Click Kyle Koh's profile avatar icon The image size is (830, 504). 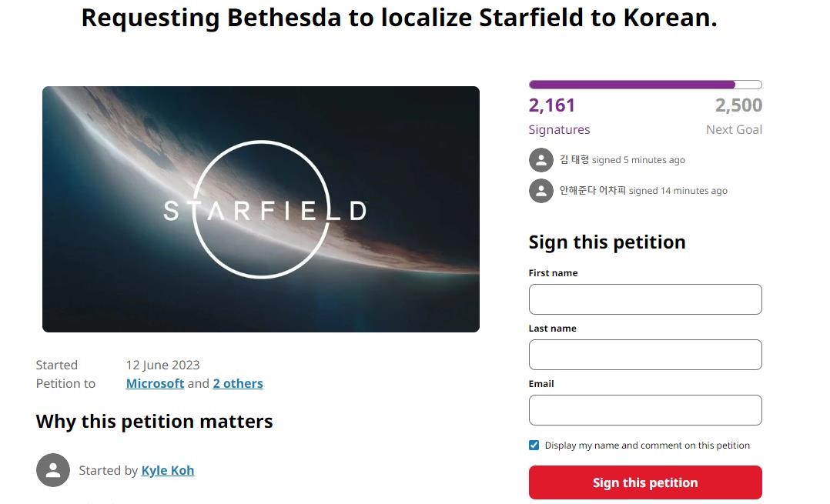53,470
